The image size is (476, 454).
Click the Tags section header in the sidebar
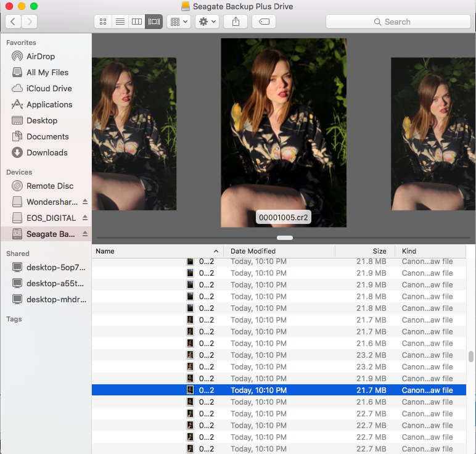[14, 319]
